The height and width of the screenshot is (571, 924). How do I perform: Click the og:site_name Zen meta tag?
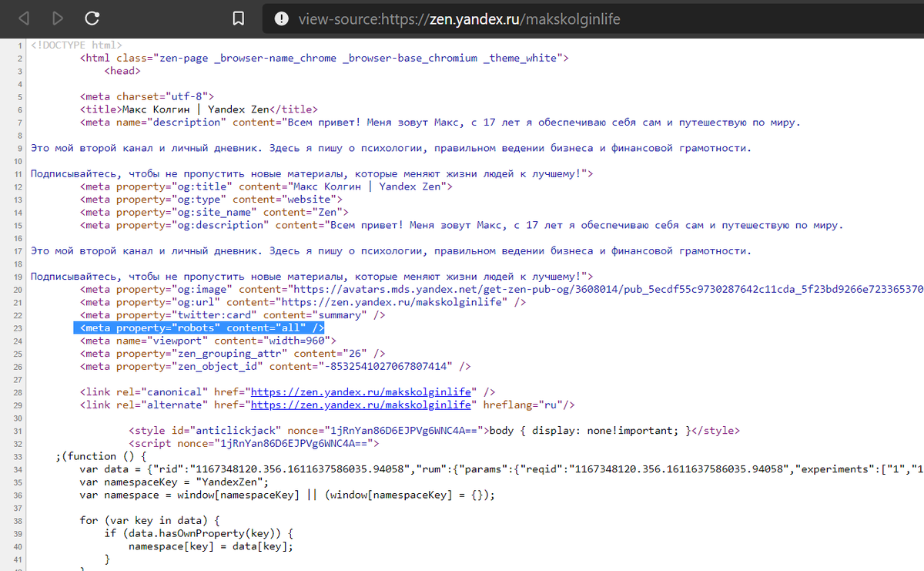point(214,212)
